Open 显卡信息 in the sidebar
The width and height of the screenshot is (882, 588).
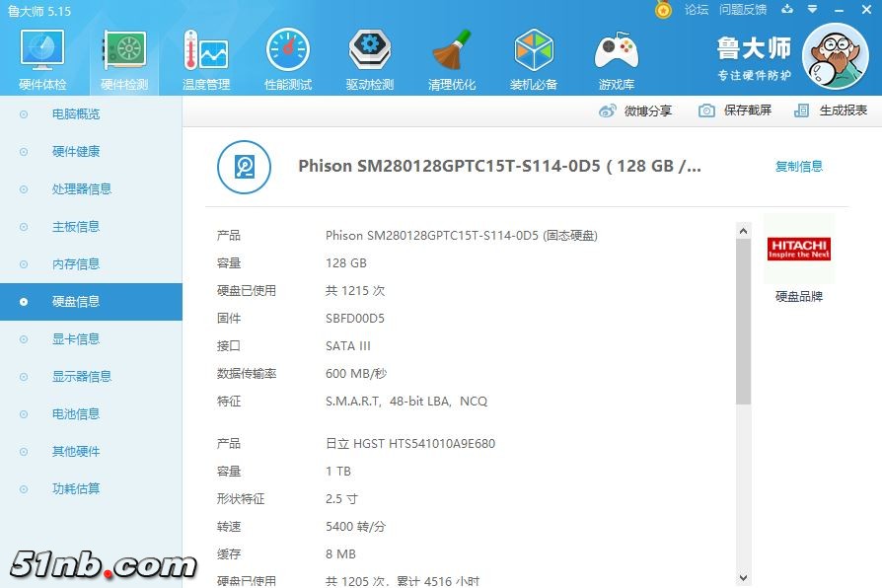point(76,339)
